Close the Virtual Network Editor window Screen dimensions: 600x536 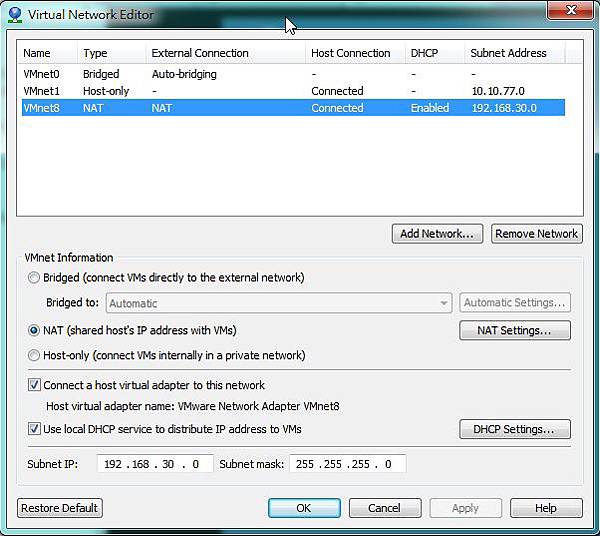pyautogui.click(x=570, y=10)
